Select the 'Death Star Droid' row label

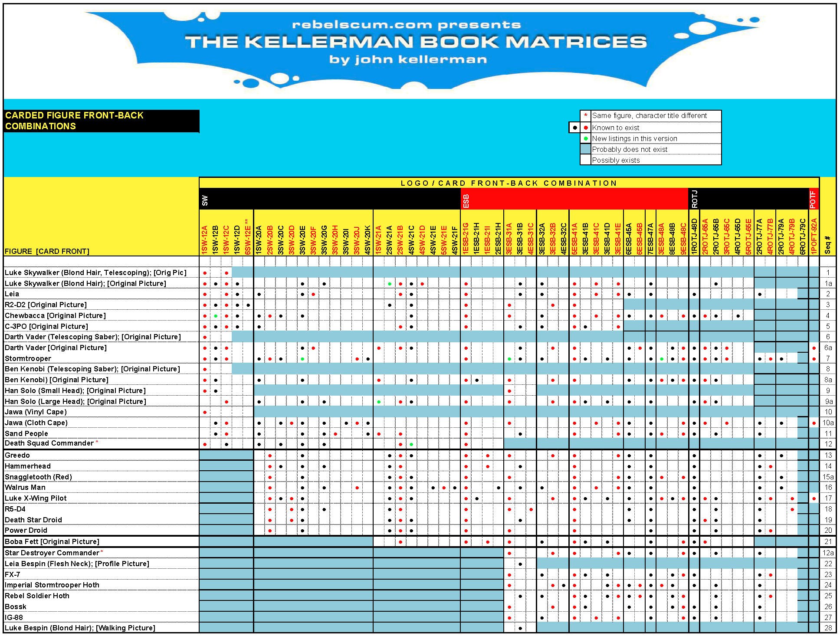[33, 520]
